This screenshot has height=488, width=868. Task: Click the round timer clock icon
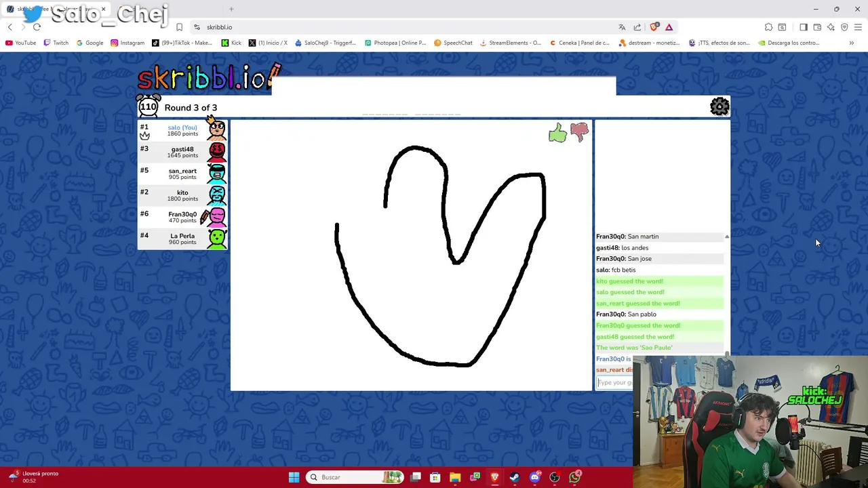point(149,106)
